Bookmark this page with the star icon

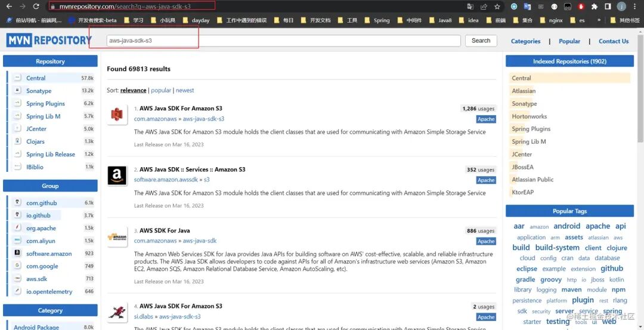click(497, 7)
